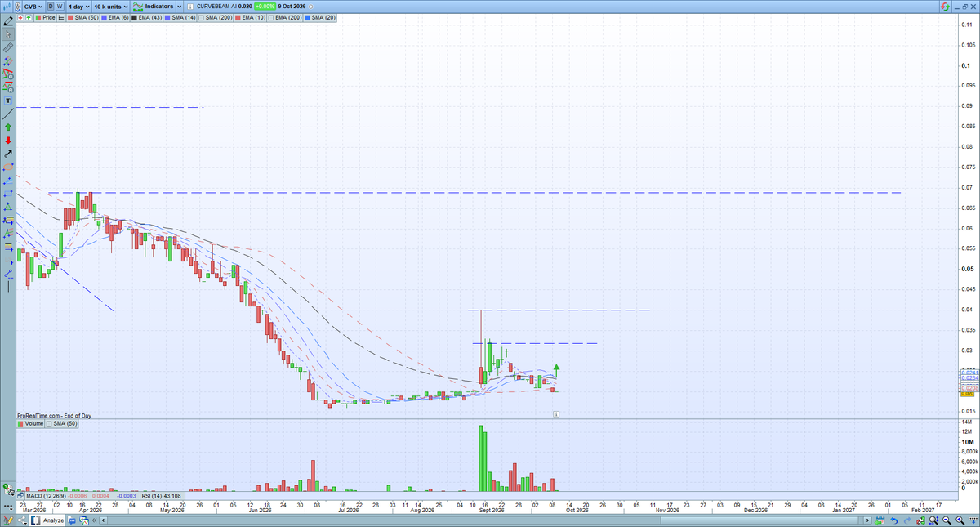
Task: Open the chart type icon at top-left
Action: [7, 6]
